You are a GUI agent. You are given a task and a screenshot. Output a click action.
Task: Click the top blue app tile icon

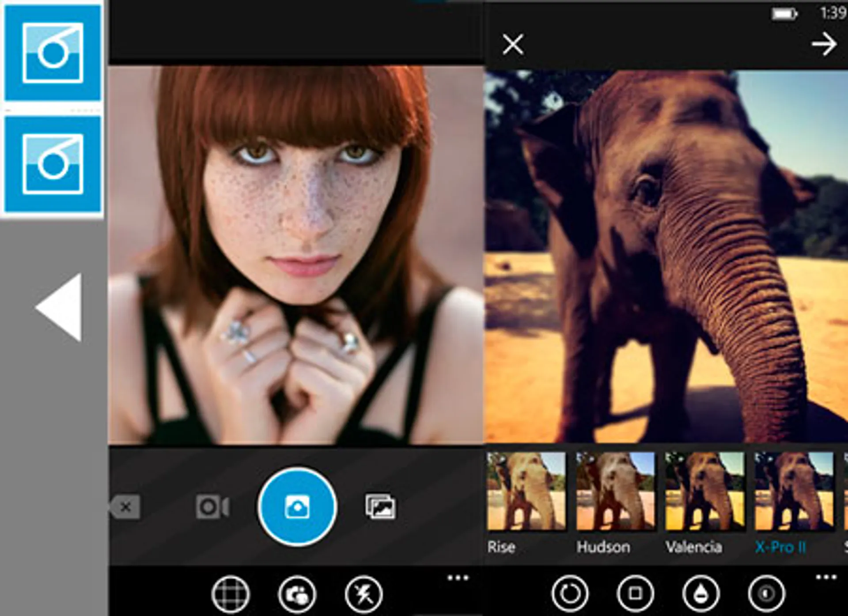(x=53, y=53)
